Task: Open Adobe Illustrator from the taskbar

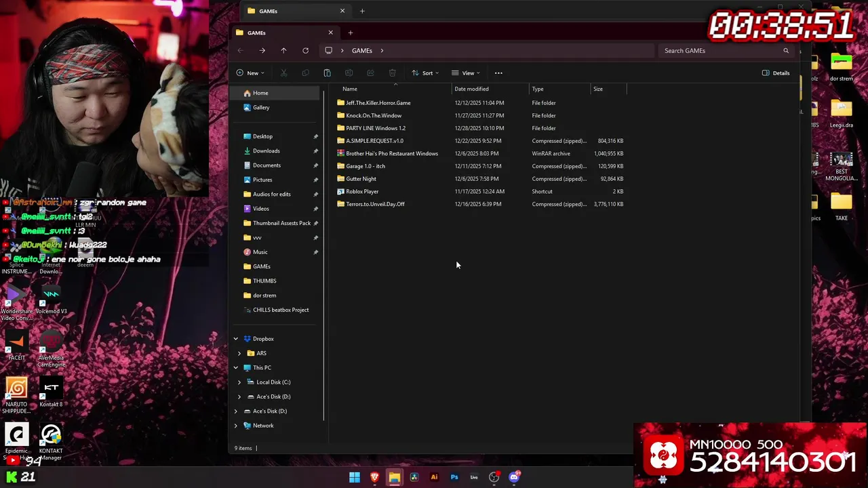Action: (x=434, y=477)
